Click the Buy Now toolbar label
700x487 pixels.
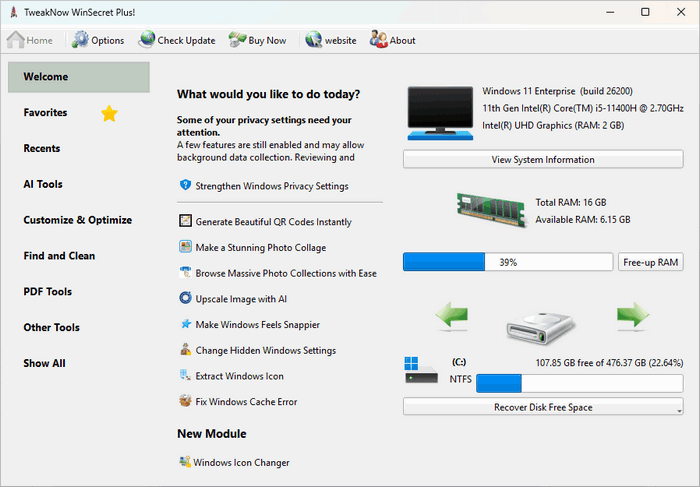(x=267, y=41)
